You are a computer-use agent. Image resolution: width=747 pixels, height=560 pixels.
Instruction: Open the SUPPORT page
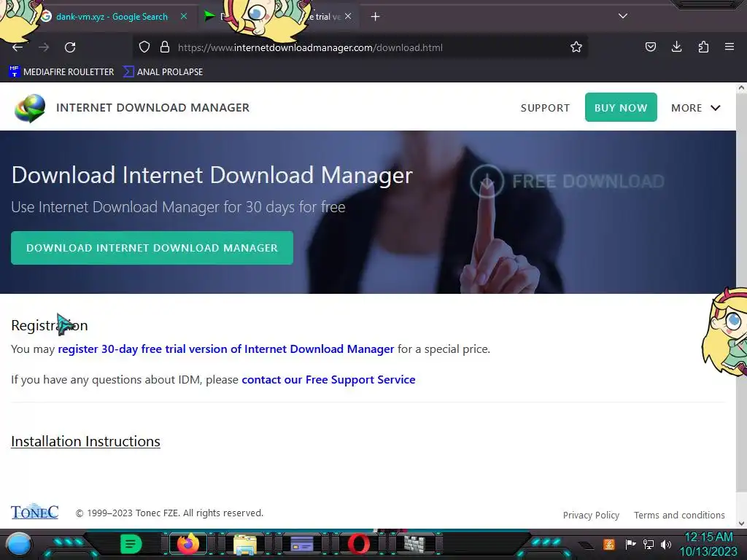click(545, 108)
